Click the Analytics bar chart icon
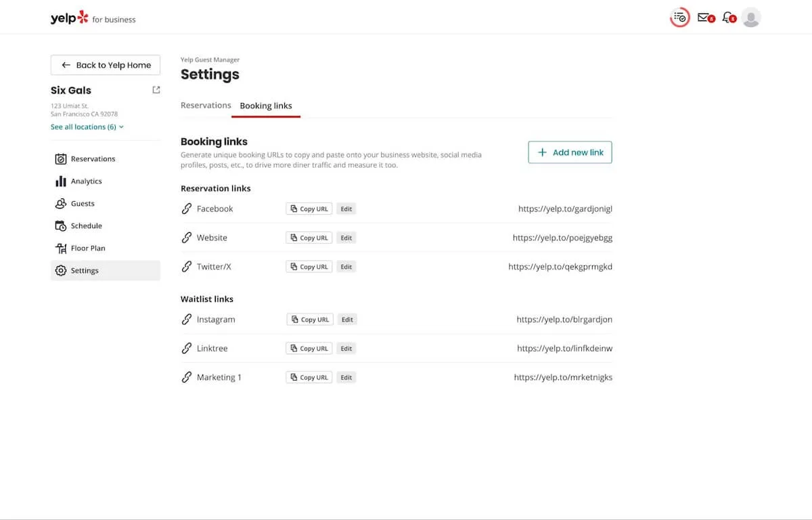The height and width of the screenshot is (520, 812). click(60, 181)
